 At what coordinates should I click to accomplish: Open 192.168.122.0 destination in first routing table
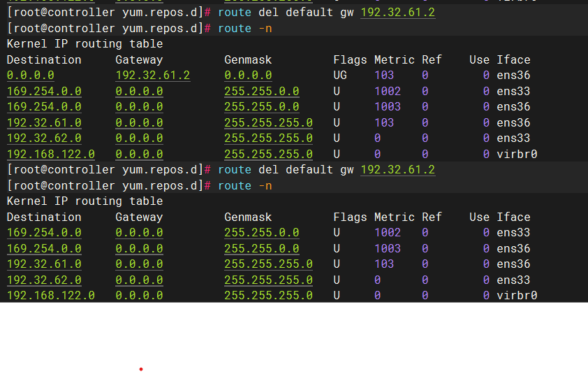click(x=50, y=154)
